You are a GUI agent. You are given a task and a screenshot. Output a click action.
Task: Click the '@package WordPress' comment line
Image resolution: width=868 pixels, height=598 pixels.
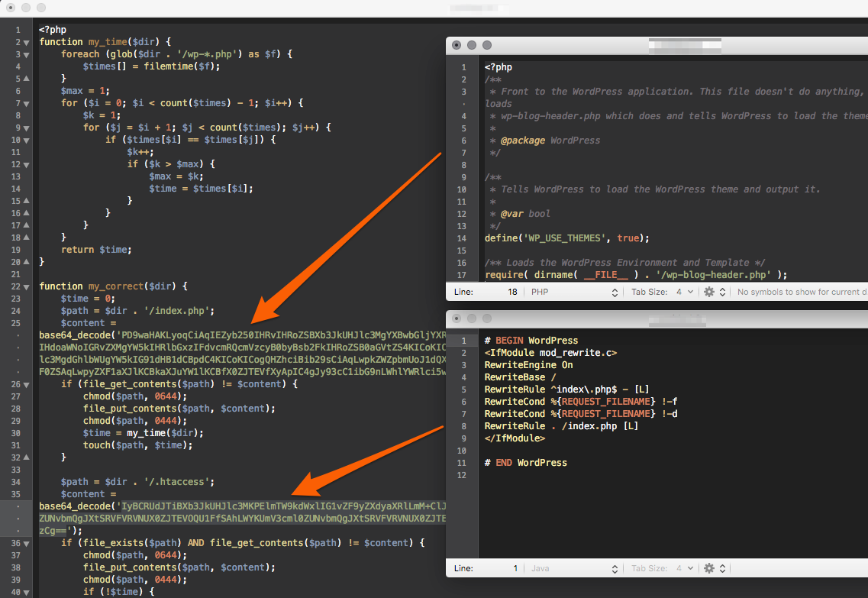[x=545, y=141]
